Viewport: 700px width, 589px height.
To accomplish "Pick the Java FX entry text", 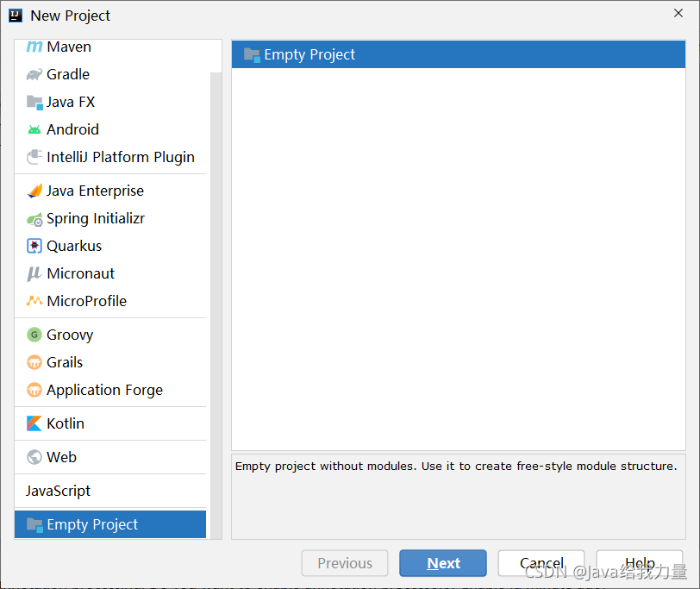I will (71, 102).
